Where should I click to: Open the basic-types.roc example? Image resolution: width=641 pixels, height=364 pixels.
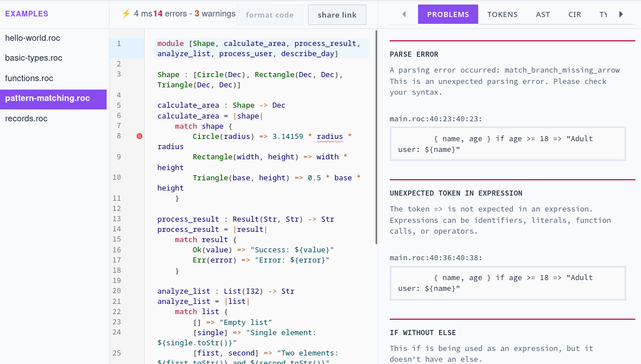33,58
